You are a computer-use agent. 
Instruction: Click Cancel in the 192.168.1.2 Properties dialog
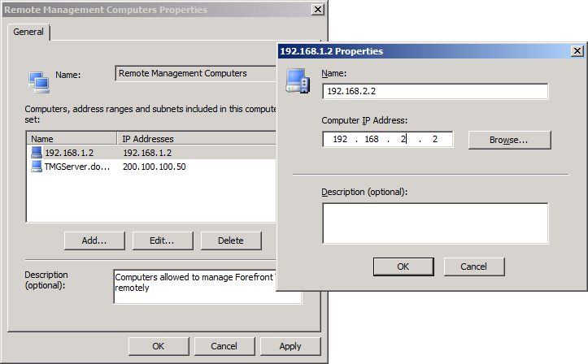coord(474,266)
